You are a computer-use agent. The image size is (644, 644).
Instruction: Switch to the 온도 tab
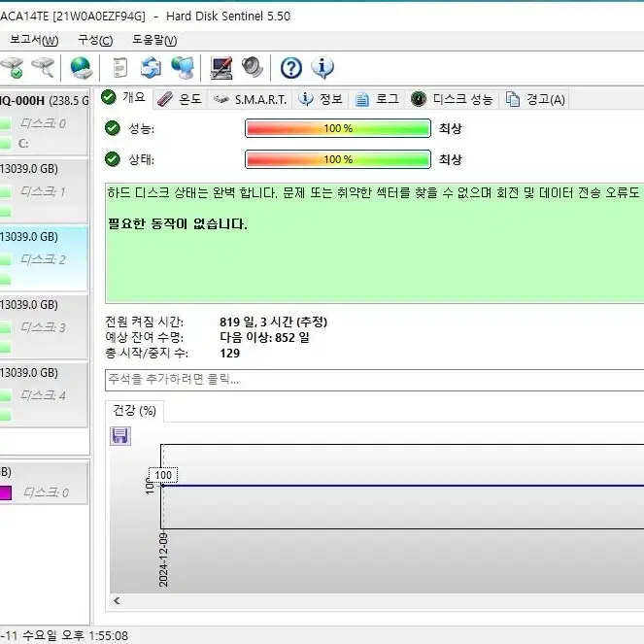pyautogui.click(x=181, y=99)
